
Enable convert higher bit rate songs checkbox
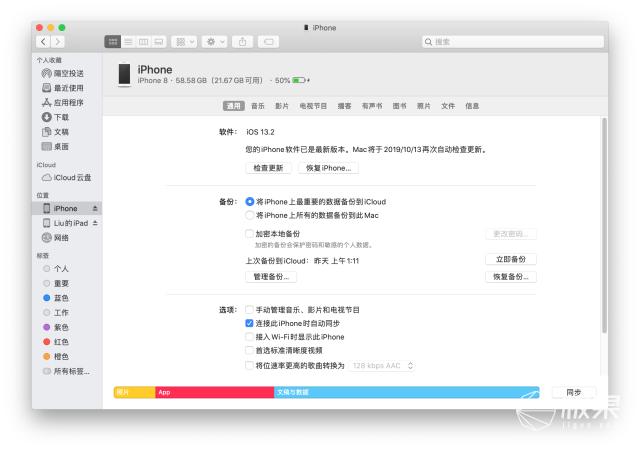[x=249, y=365]
